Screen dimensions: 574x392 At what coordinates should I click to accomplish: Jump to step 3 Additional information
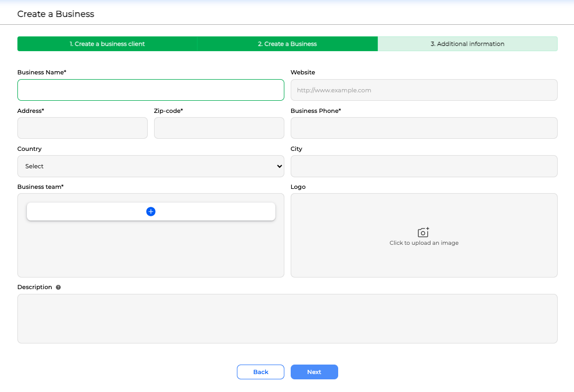tap(467, 44)
